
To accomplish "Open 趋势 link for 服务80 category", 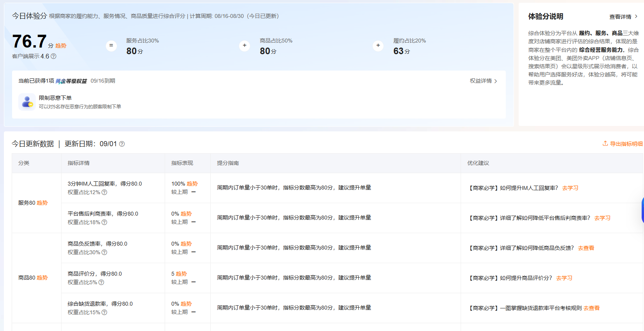I will [x=42, y=203].
